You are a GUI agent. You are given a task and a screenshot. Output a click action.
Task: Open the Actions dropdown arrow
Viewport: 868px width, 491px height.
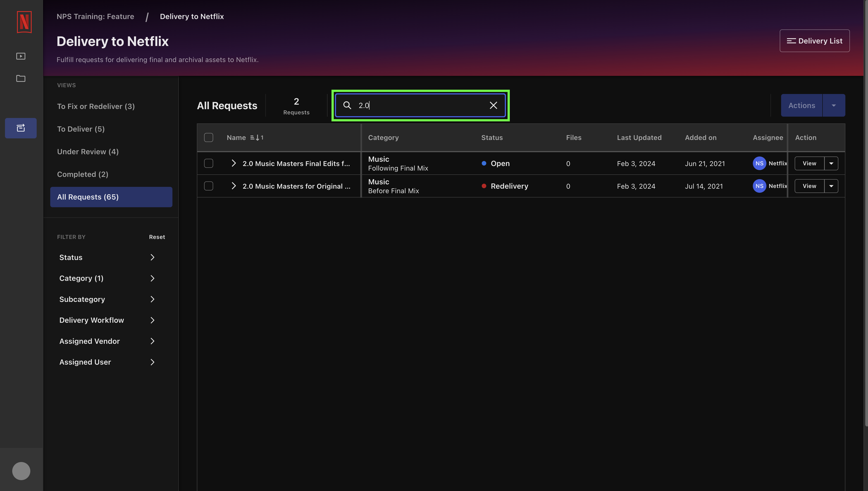pos(834,105)
